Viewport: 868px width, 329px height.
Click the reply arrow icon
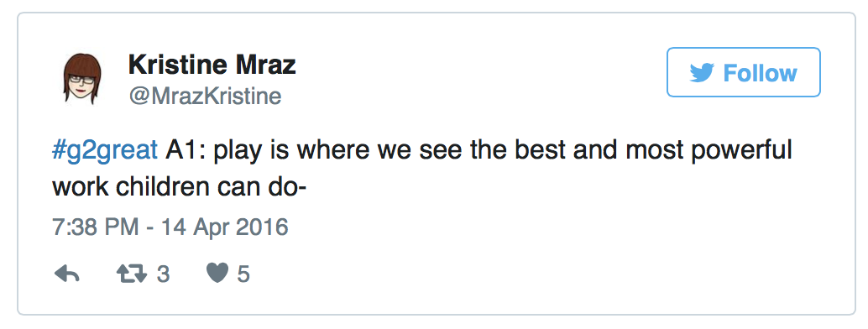(67, 274)
